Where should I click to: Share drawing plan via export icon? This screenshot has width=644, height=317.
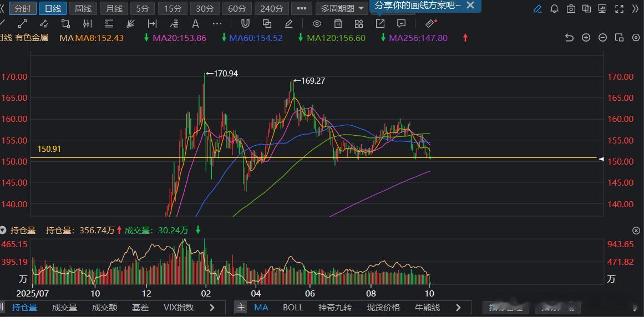click(x=381, y=24)
